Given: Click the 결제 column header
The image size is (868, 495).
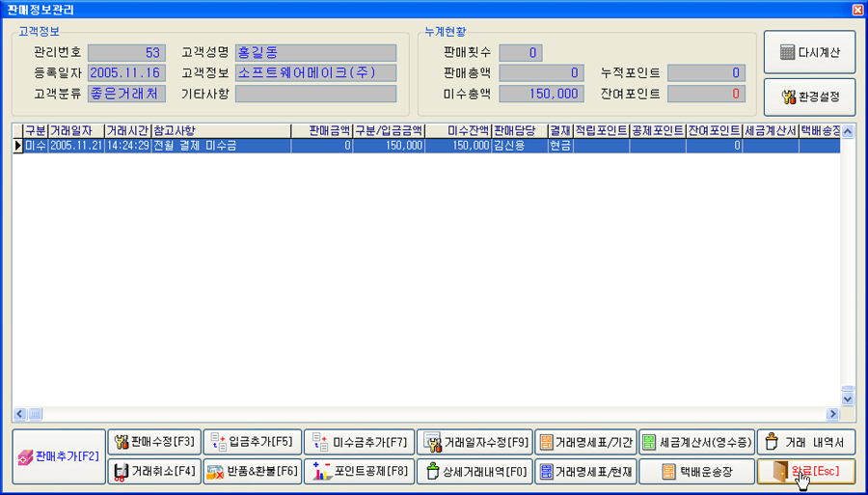Looking at the screenshot, I should pos(560,131).
